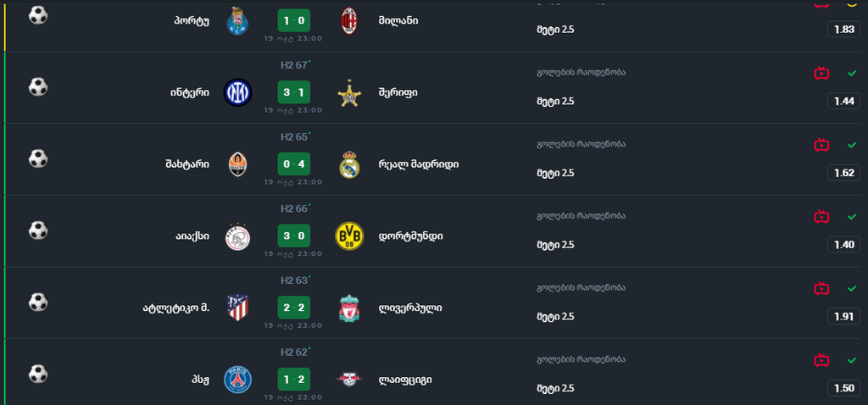Click the red TV icon in Ajax match row
868x405 pixels.
tap(821, 217)
